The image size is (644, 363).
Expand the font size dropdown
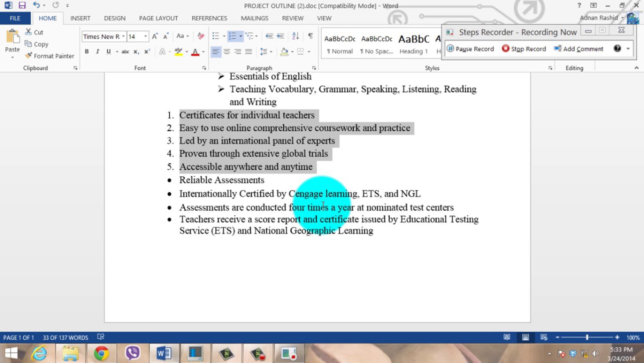pyautogui.click(x=145, y=36)
